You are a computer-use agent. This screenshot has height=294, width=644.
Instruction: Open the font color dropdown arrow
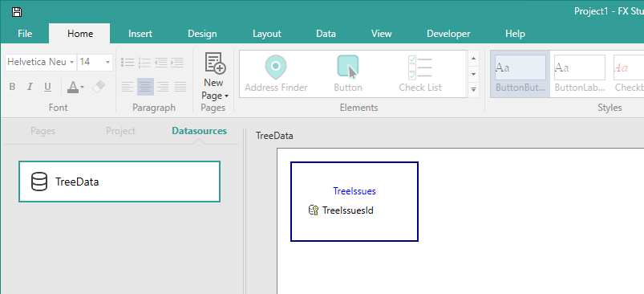[82, 88]
